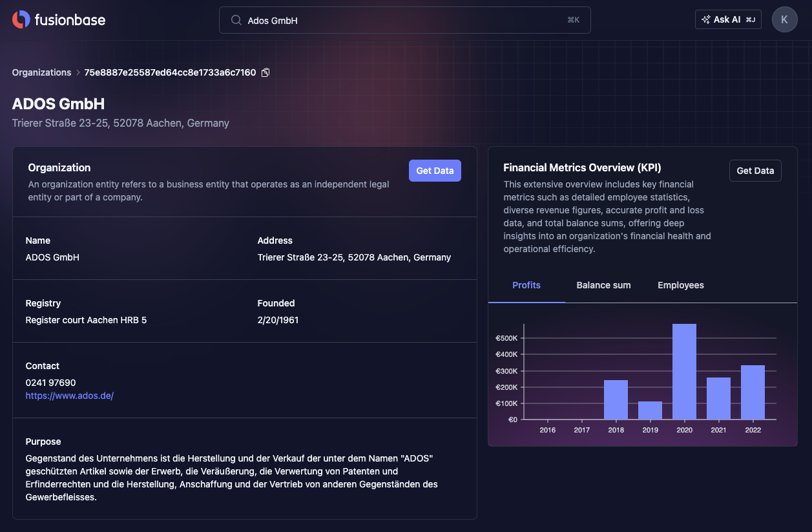Click the 2021 profit bar

tap(718, 398)
